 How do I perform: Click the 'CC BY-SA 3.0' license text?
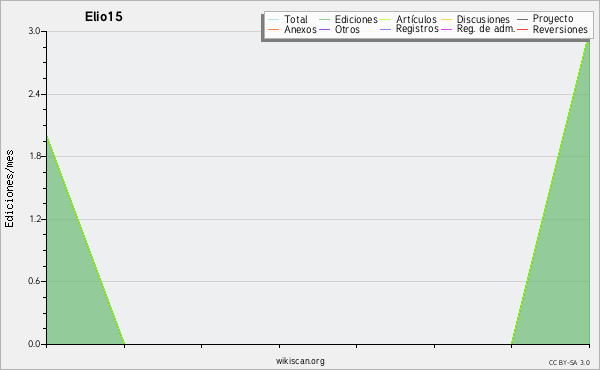click(x=569, y=363)
